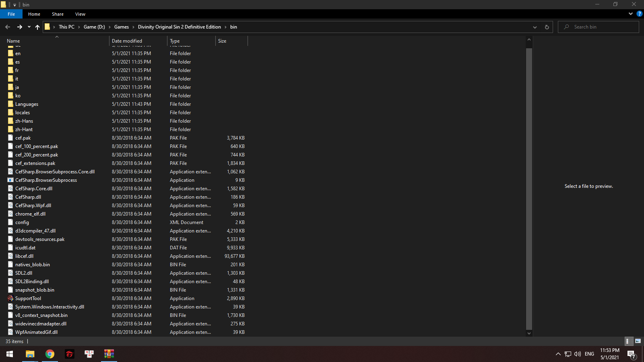Select the cef.pak file icon

[x=10, y=138]
